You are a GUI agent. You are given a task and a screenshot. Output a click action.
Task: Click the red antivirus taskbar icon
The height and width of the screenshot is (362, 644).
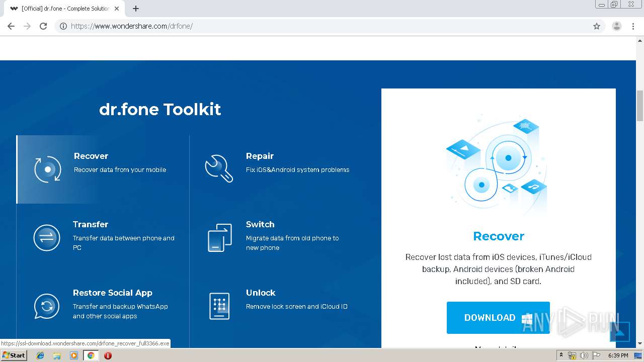(108, 355)
